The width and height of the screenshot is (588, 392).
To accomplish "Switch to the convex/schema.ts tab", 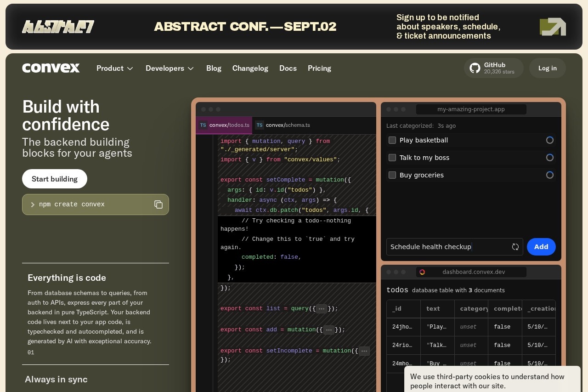I will point(283,125).
